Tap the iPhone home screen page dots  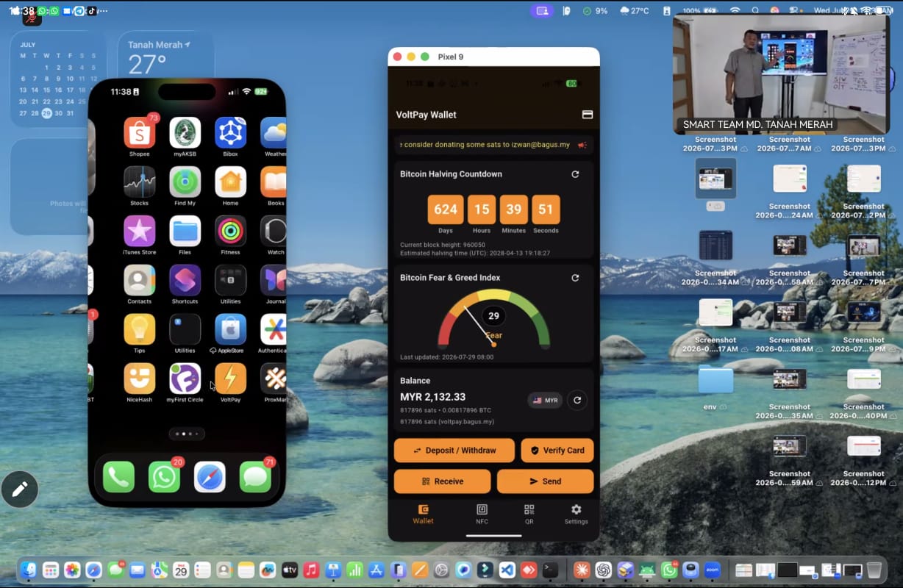(x=187, y=434)
